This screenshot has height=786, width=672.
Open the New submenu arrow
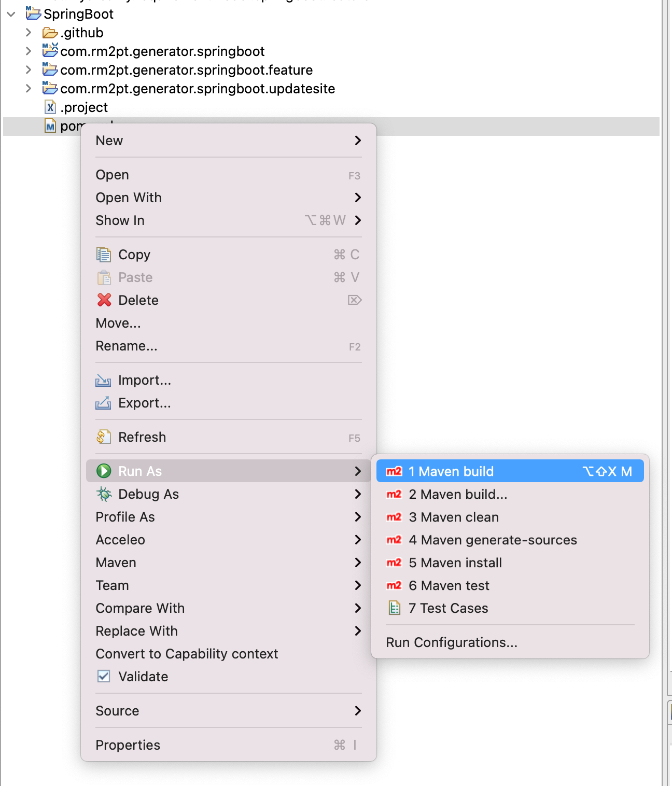358,141
